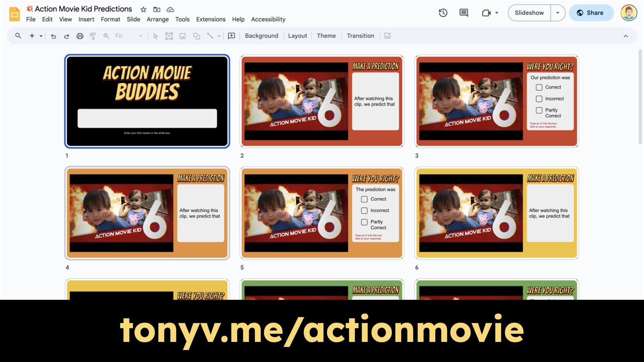
Task: Move document using the folder icon
Action: 157,9
